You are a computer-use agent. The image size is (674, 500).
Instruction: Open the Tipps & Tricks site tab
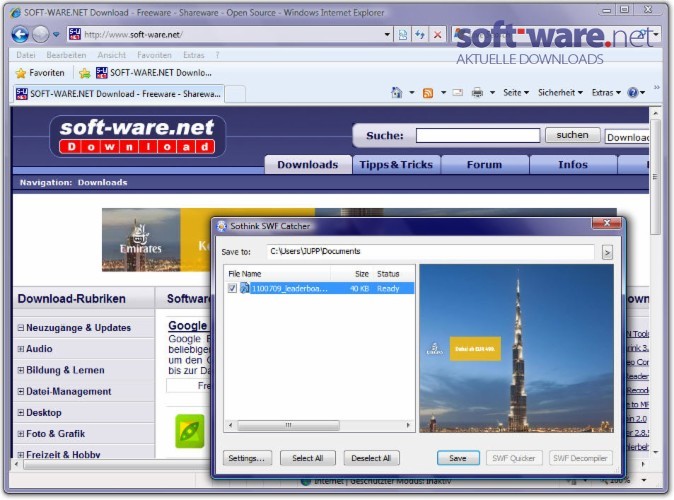[x=396, y=165]
